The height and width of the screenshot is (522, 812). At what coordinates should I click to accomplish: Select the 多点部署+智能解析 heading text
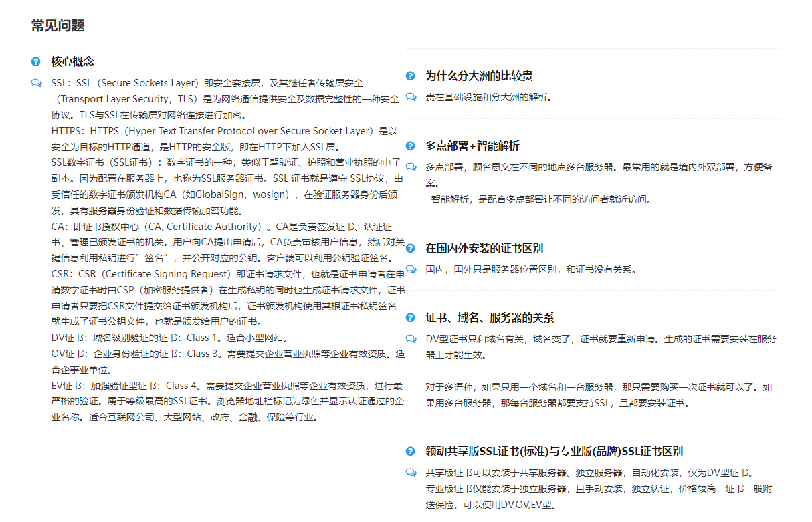tap(472, 146)
